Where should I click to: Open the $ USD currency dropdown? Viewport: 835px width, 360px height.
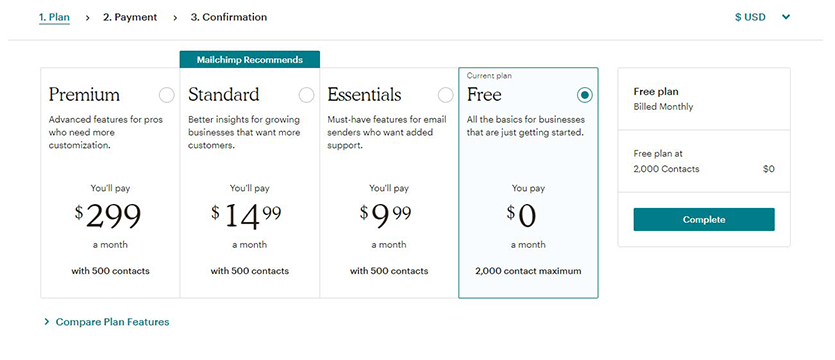pyautogui.click(x=762, y=17)
